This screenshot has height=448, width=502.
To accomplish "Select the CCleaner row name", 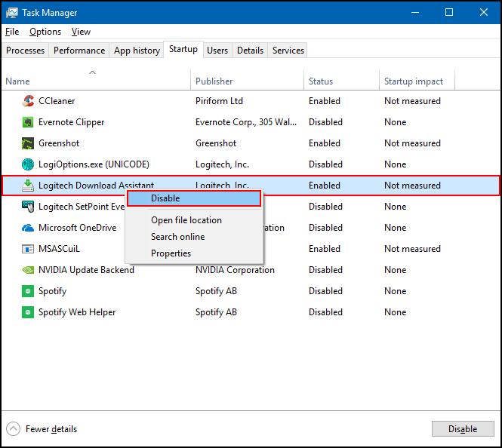I will tap(57, 101).
